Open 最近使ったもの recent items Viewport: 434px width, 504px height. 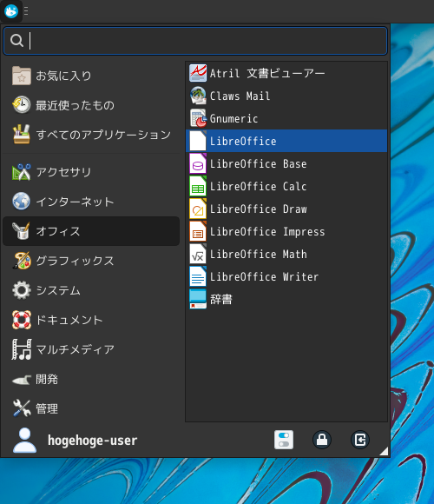(x=91, y=105)
